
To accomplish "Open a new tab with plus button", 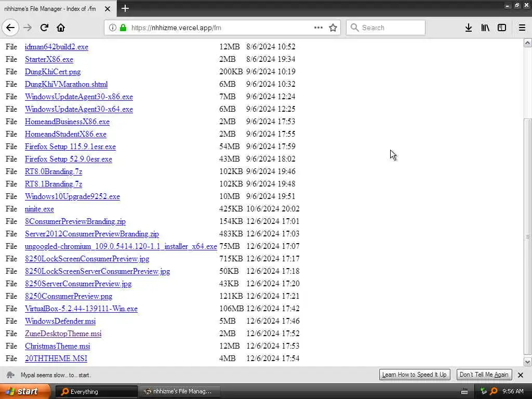I will (125, 8).
